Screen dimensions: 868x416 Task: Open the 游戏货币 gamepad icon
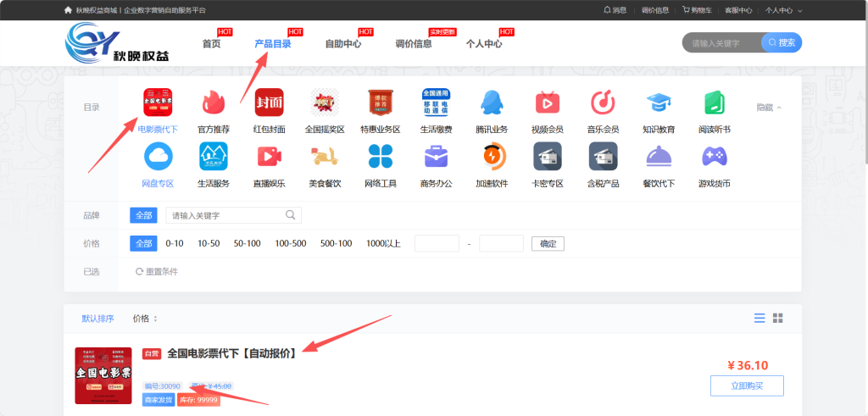pyautogui.click(x=714, y=157)
